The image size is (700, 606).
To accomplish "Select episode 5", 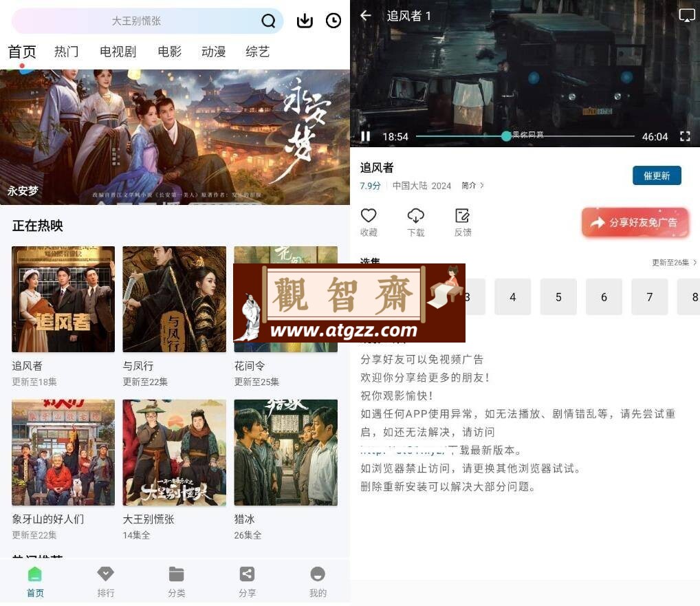I will [x=558, y=297].
